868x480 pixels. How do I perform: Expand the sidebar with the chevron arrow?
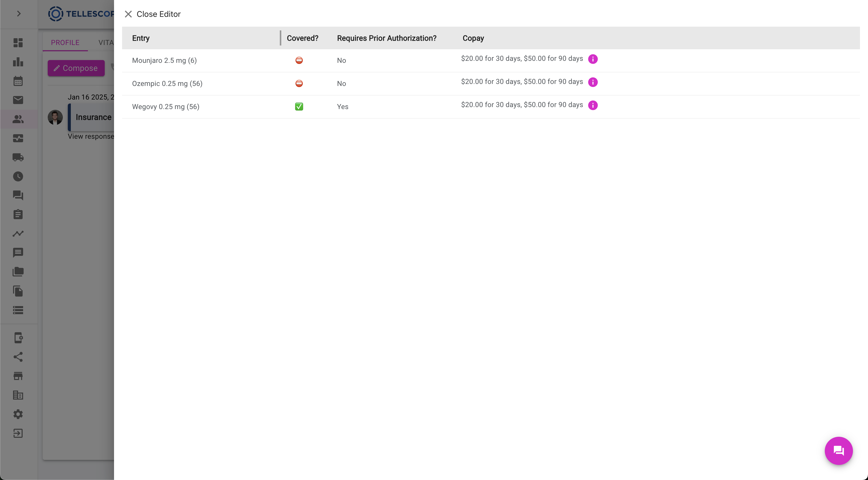(19, 14)
